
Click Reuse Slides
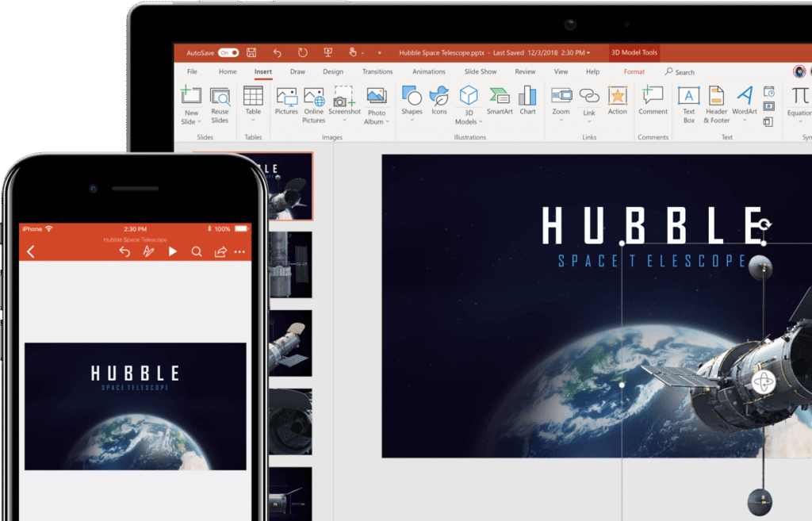pos(220,105)
